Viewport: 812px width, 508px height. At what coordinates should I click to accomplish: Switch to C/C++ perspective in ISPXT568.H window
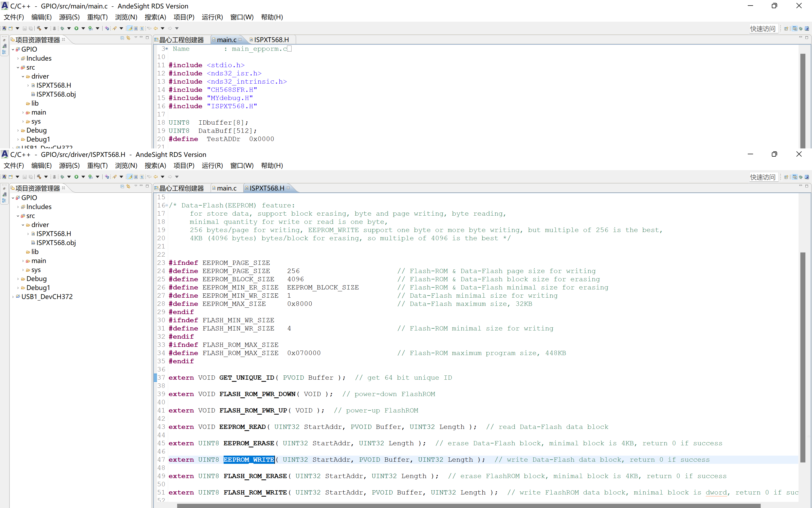(795, 177)
